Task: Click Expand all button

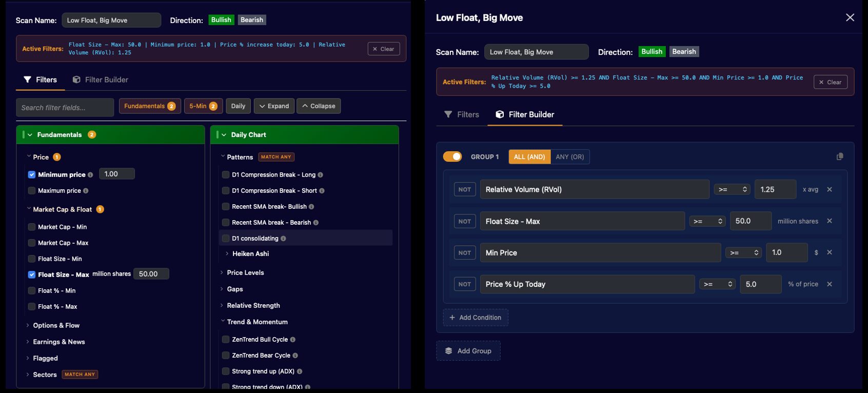Action: 274,106
